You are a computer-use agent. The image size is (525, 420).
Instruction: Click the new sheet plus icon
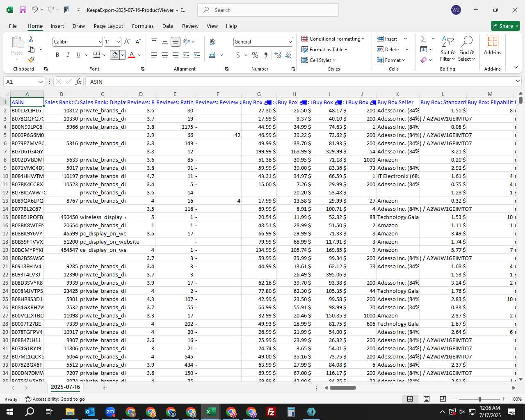pos(105,388)
